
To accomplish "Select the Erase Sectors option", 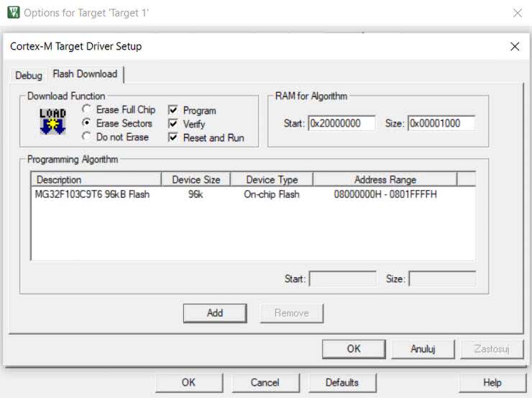I will click(x=87, y=123).
